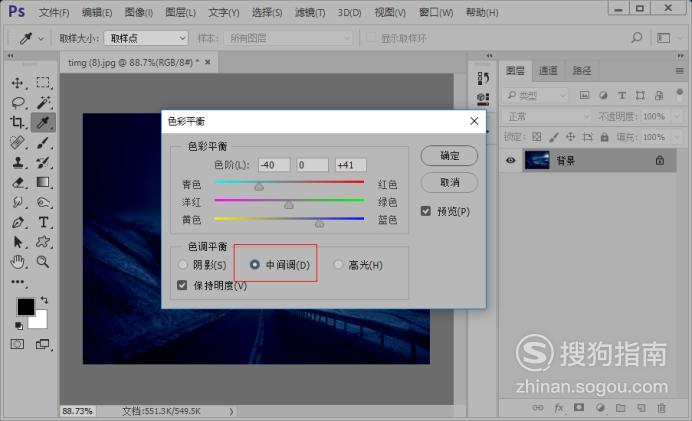The image size is (692, 421).
Task: Open the 不透明度 opacity dropdown arrow
Action: [676, 117]
